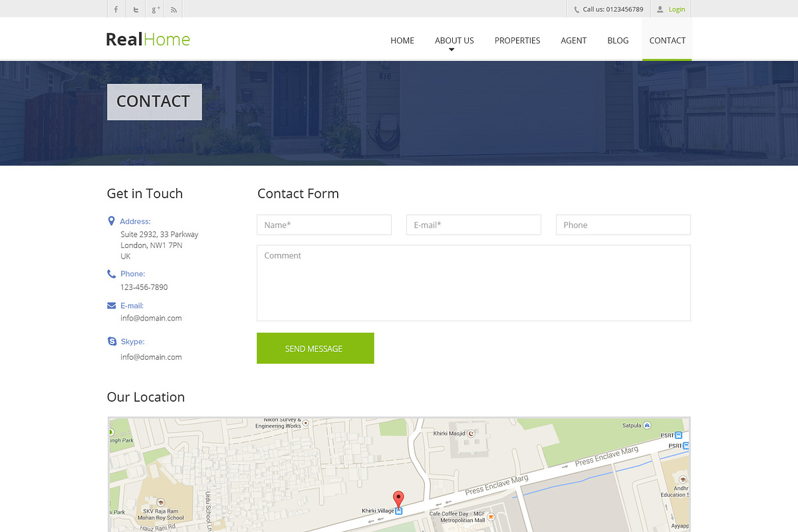The width and height of the screenshot is (798, 532).
Task: Focus the Phone input field
Action: pos(623,225)
